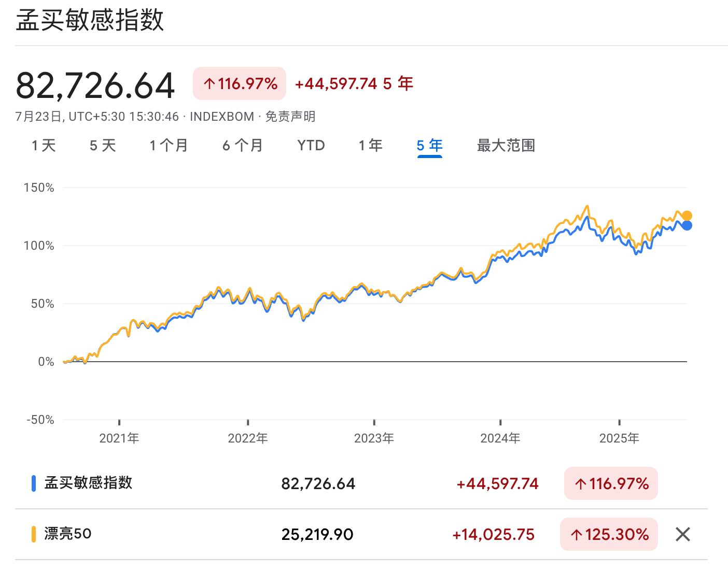Remove the 漂亮50 comparison with the X icon
728x571 pixels.
tap(682, 534)
